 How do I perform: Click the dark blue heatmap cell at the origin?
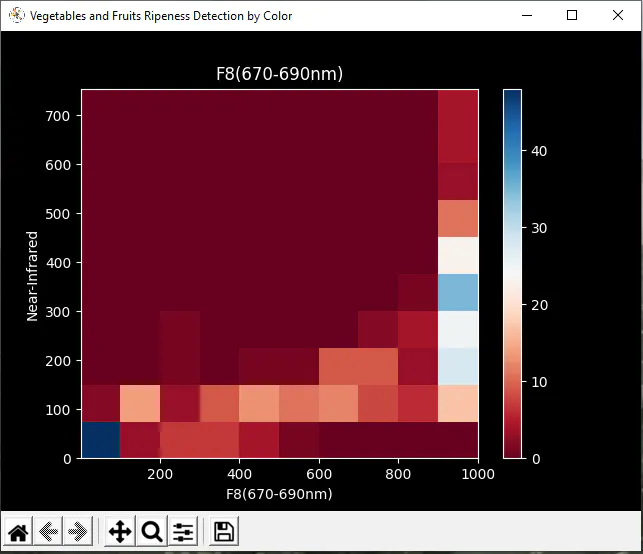[x=101, y=440]
